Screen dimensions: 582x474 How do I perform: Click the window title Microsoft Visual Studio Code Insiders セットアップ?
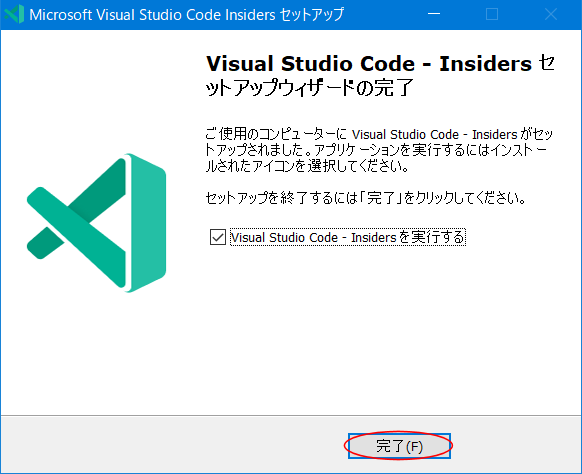[186, 15]
